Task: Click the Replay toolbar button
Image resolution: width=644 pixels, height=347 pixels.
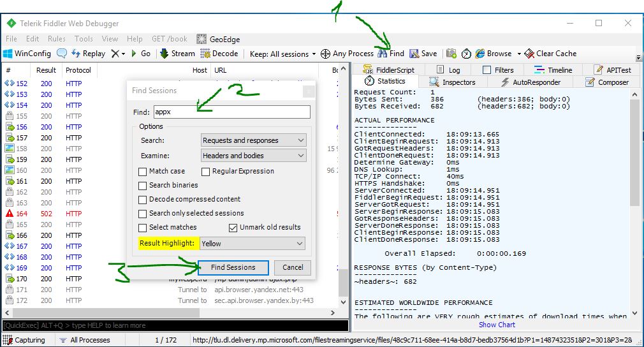Action: [x=88, y=54]
